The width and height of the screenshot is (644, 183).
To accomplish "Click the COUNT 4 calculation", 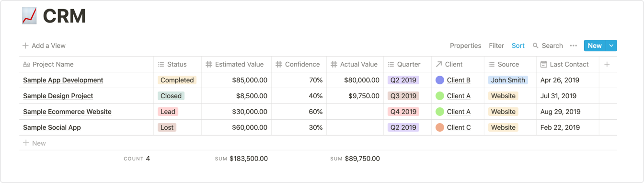I will tap(137, 159).
